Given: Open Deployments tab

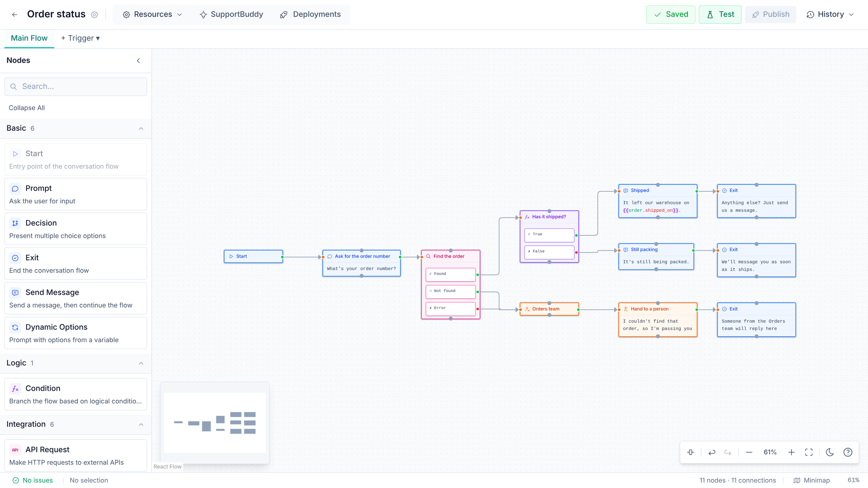Looking at the screenshot, I should [x=310, y=14].
